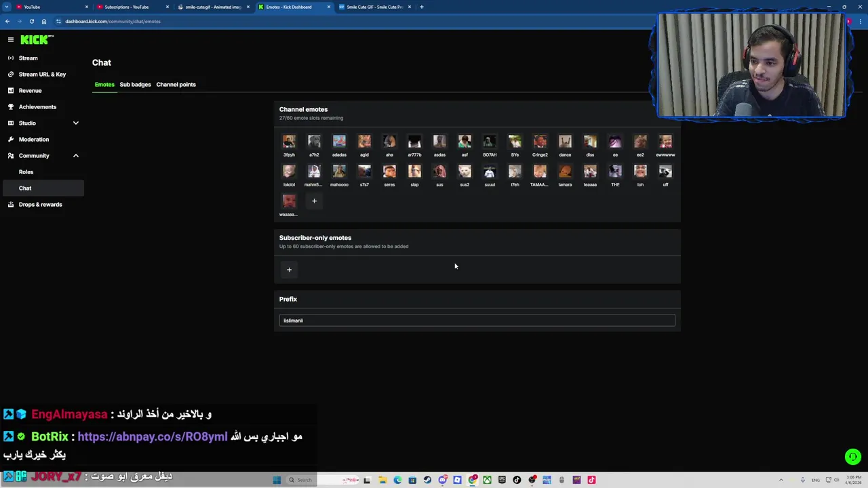Select the sus2 emote

point(465,171)
